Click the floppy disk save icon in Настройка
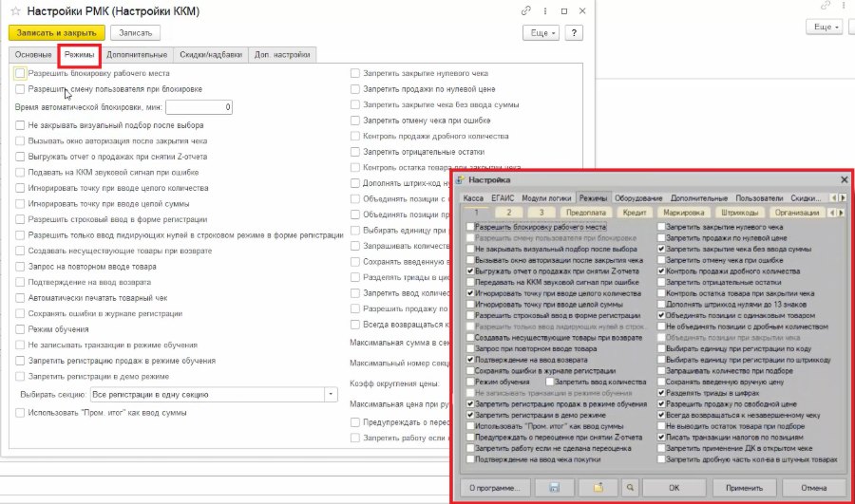The height and width of the screenshot is (504, 855). [x=554, y=488]
